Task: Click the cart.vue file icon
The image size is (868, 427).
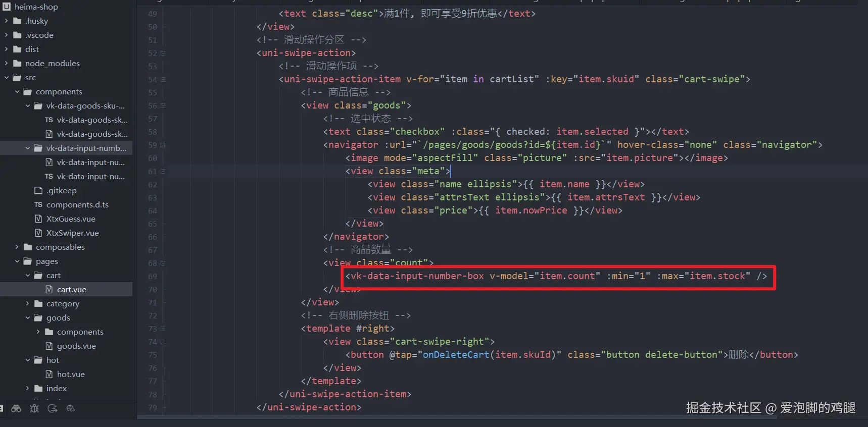Action: [x=49, y=289]
